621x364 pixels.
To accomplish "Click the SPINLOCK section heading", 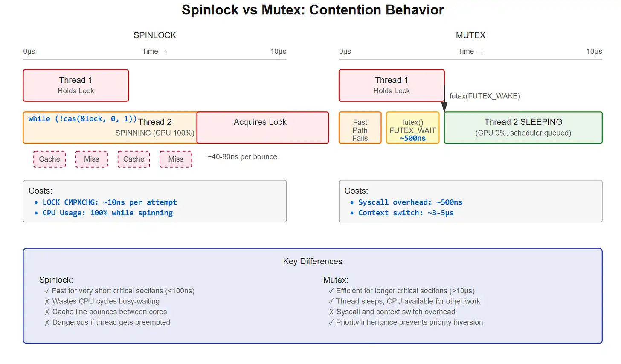I will click(155, 35).
